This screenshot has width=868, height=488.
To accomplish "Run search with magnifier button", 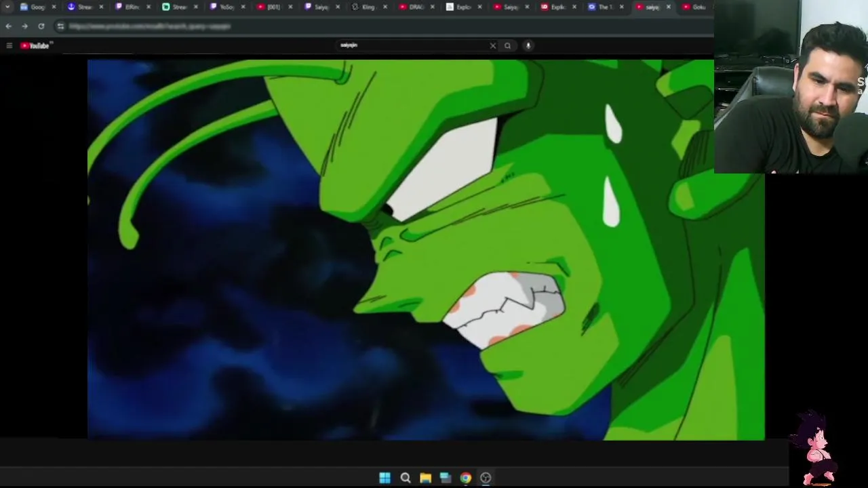I will [507, 45].
